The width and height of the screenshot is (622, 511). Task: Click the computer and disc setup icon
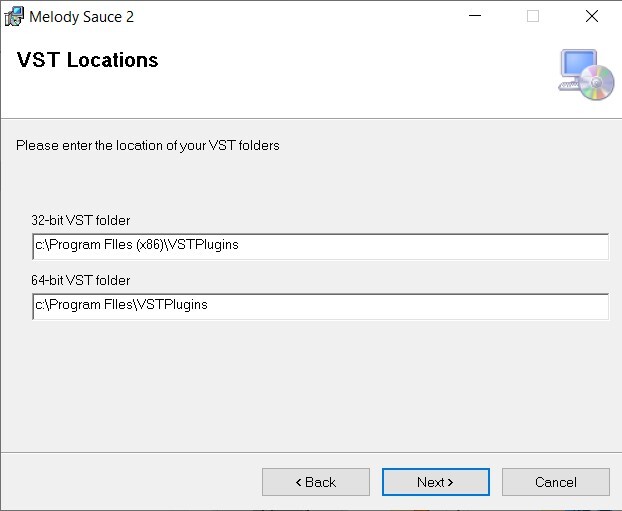[585, 75]
